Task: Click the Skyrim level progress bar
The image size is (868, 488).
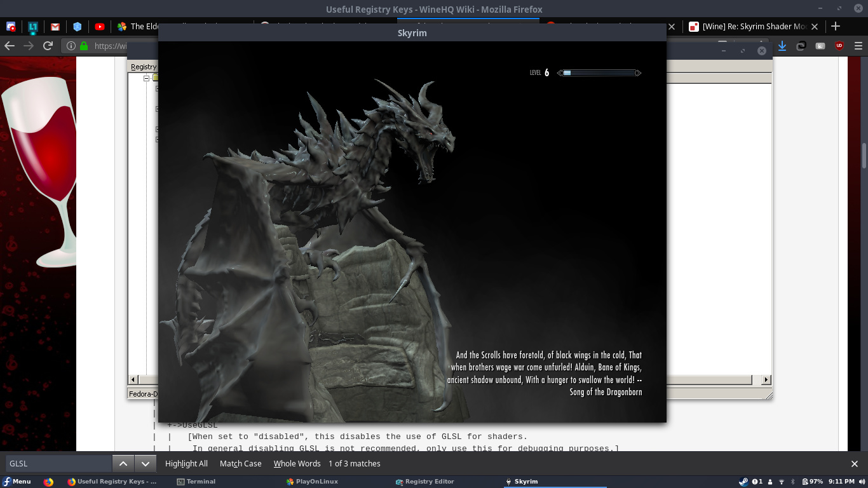Action: point(599,73)
